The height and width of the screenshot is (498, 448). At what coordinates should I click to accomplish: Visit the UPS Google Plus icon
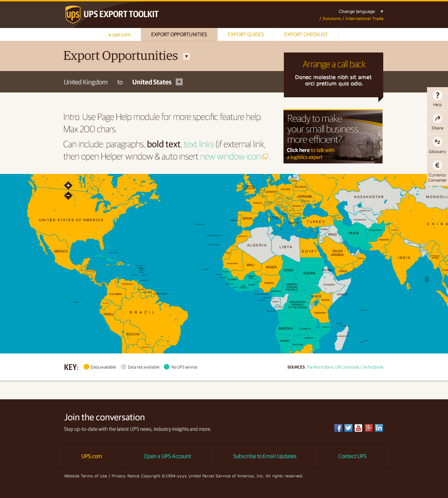(369, 428)
